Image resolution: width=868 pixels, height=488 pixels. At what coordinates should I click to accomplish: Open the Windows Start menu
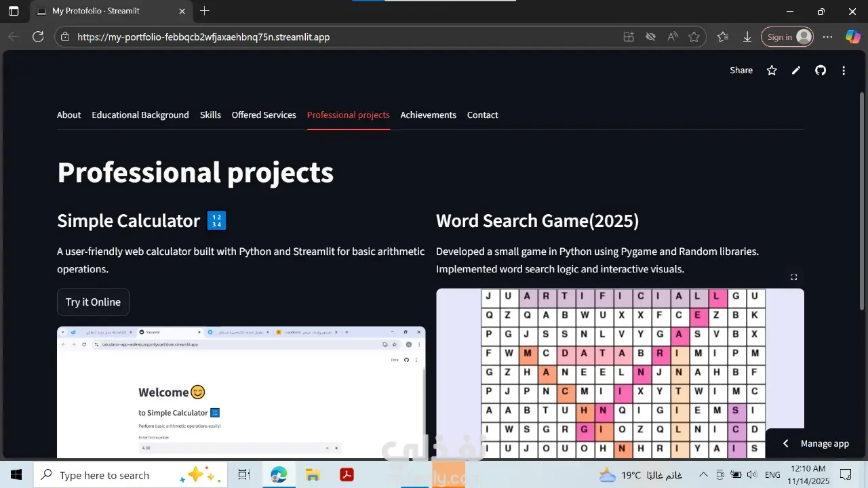pos(16,474)
